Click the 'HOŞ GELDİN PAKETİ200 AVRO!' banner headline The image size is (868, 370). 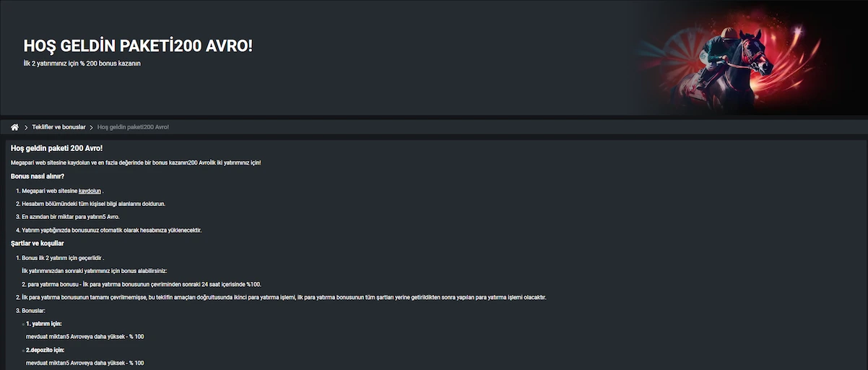138,46
